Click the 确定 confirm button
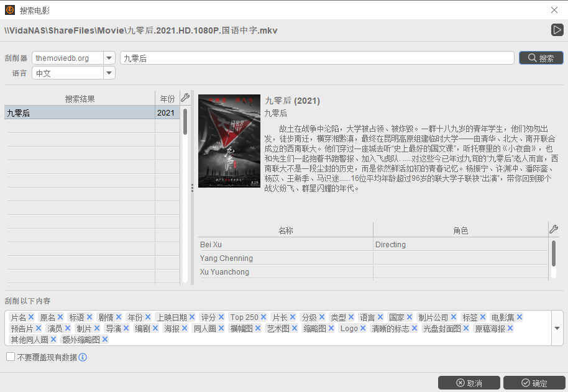This screenshot has height=392, width=568. tap(535, 383)
